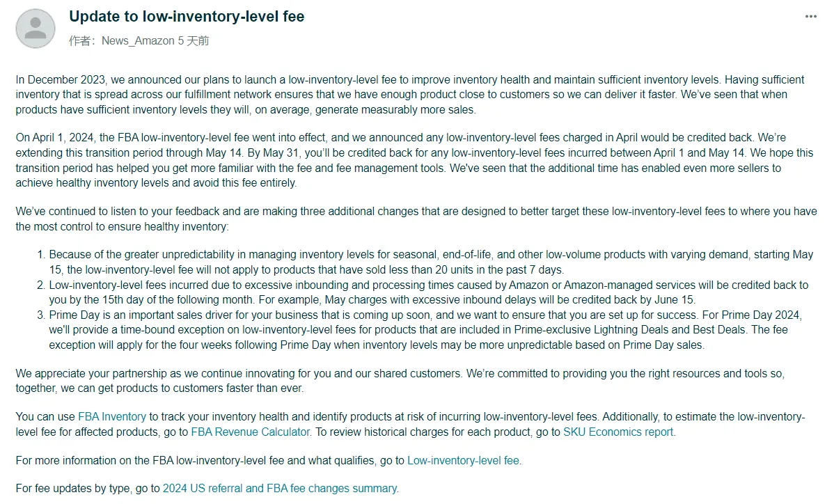Image resolution: width=834 pixels, height=504 pixels.
Task: Open 2024 US referral and FBA fee changes summary
Action: coord(279,489)
